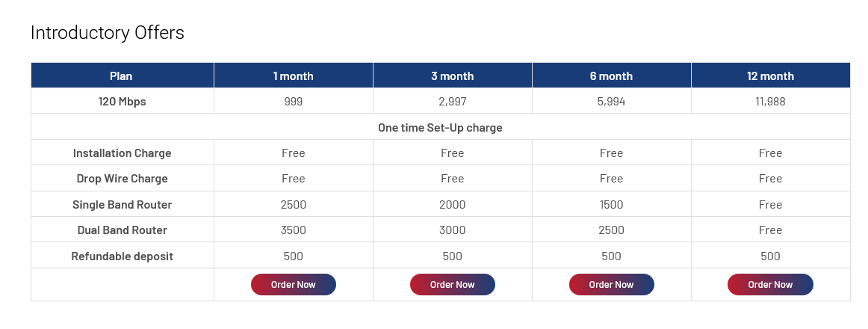Click the 11,988 yearly price

pos(770,102)
